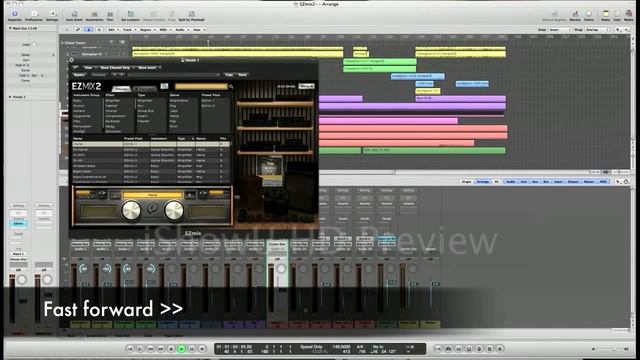Toggle Auto Zoom in the toolbar
This screenshot has height=360, width=640.
[x=74, y=16]
